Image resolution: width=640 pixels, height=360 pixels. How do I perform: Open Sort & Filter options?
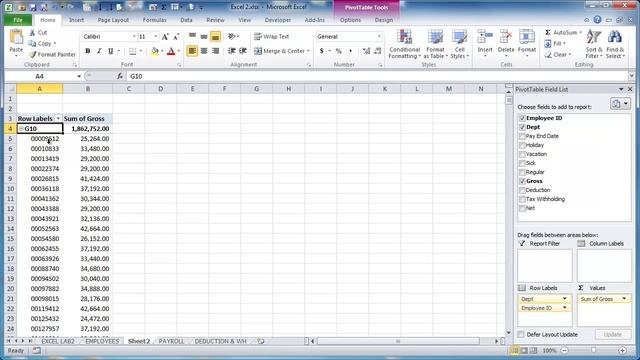pos(593,44)
